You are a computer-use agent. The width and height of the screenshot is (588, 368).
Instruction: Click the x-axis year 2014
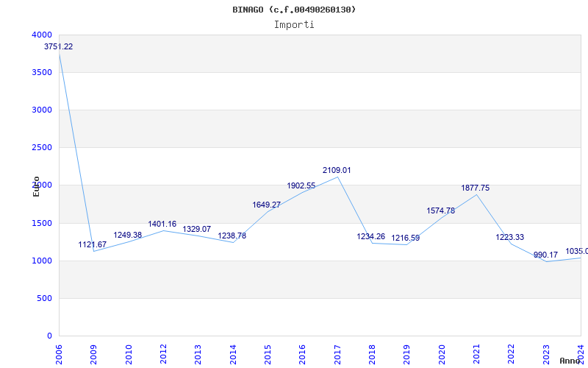[233, 355]
